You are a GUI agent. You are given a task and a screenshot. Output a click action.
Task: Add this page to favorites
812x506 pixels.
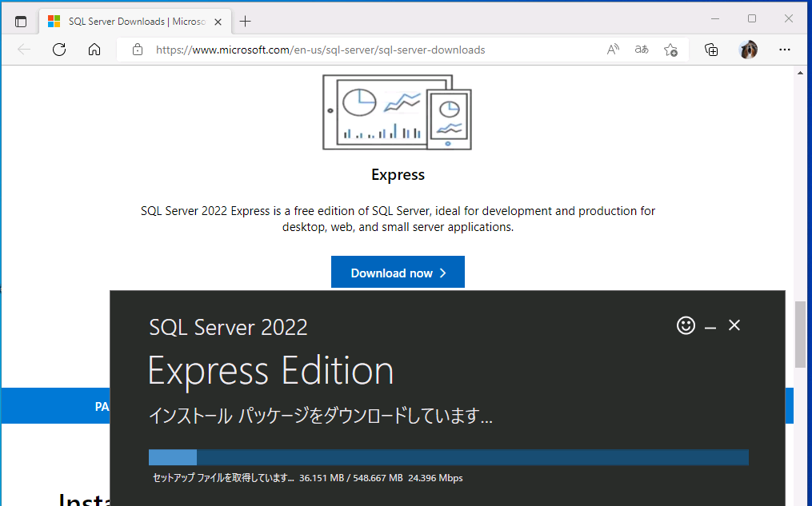[670, 49]
